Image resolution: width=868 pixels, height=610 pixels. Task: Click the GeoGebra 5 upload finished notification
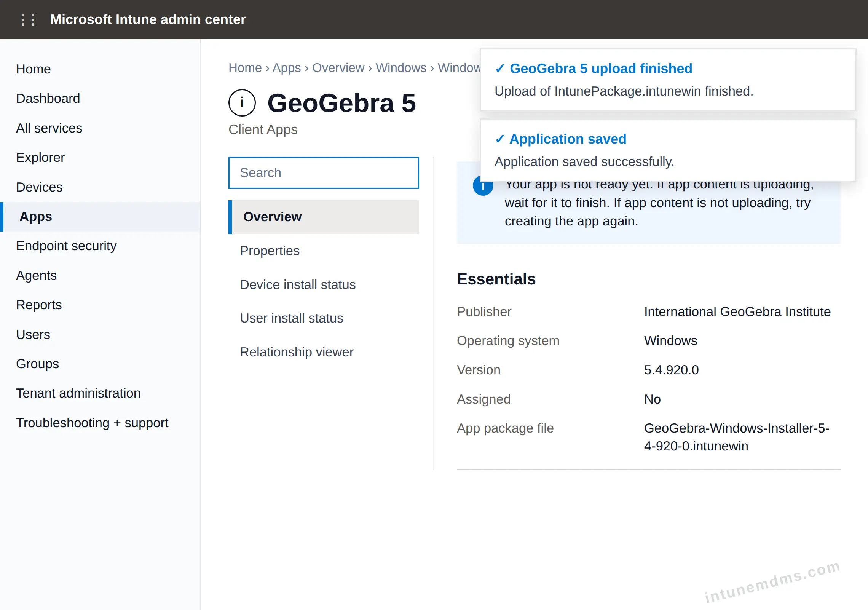[668, 80]
